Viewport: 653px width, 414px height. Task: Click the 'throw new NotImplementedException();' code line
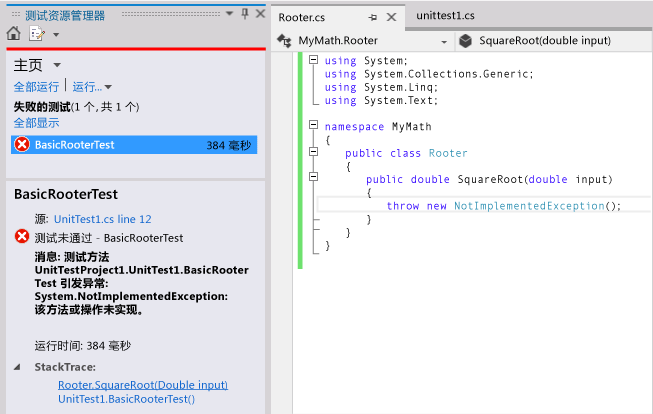(503, 206)
